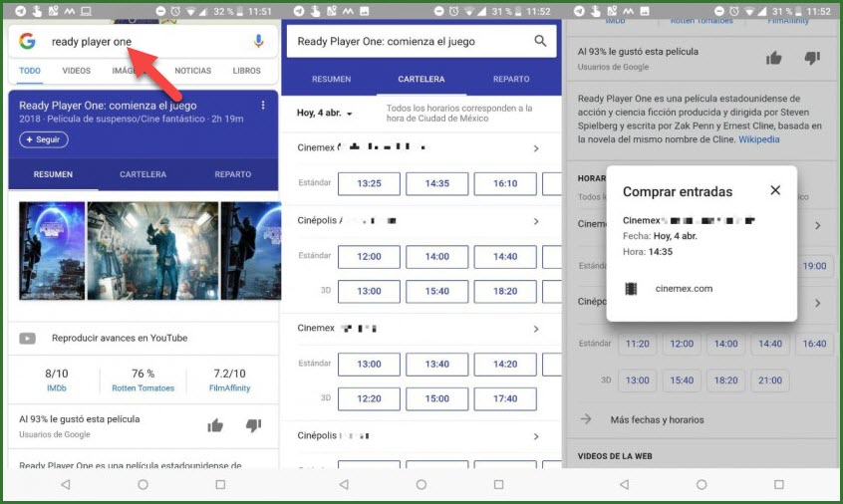Screen dimensions: 843x504
Task: Open the Wikipedia link in description
Action: point(759,139)
